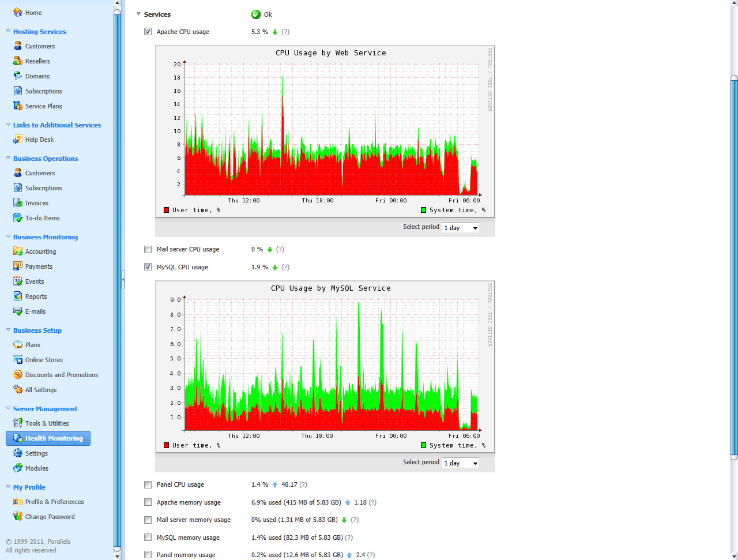738x560 pixels.
Task: Click the Home icon in sidebar
Action: pyautogui.click(x=18, y=13)
